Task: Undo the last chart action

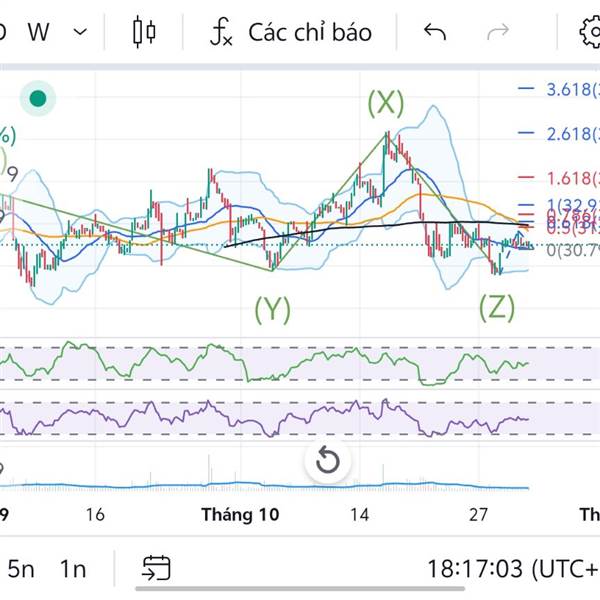Action: 435,32
